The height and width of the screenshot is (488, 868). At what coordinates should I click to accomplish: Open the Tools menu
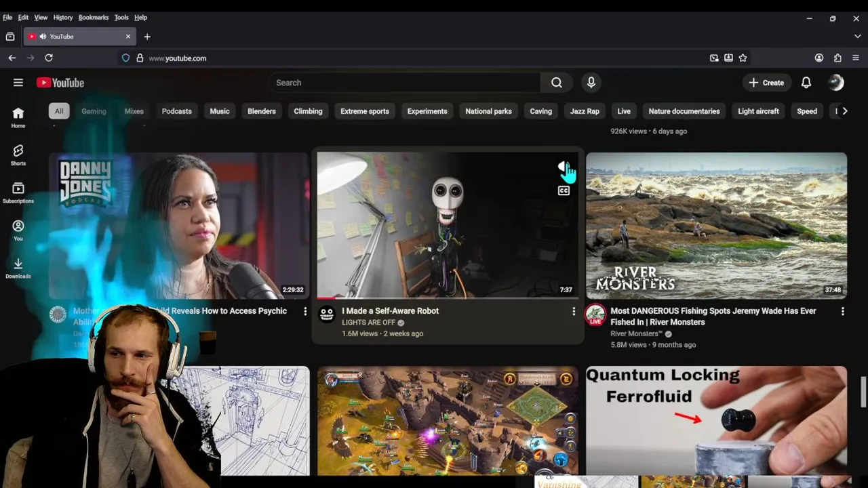pos(121,18)
